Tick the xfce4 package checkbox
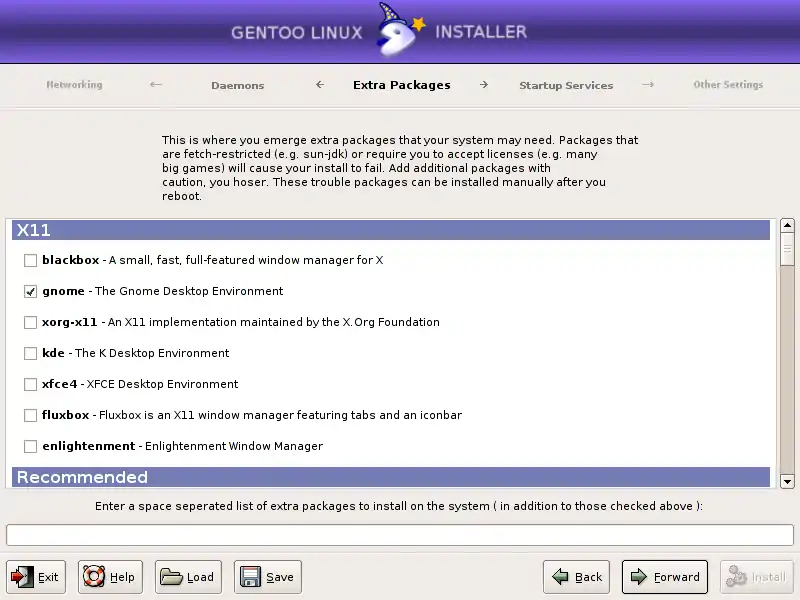The width and height of the screenshot is (800, 600). [x=31, y=384]
